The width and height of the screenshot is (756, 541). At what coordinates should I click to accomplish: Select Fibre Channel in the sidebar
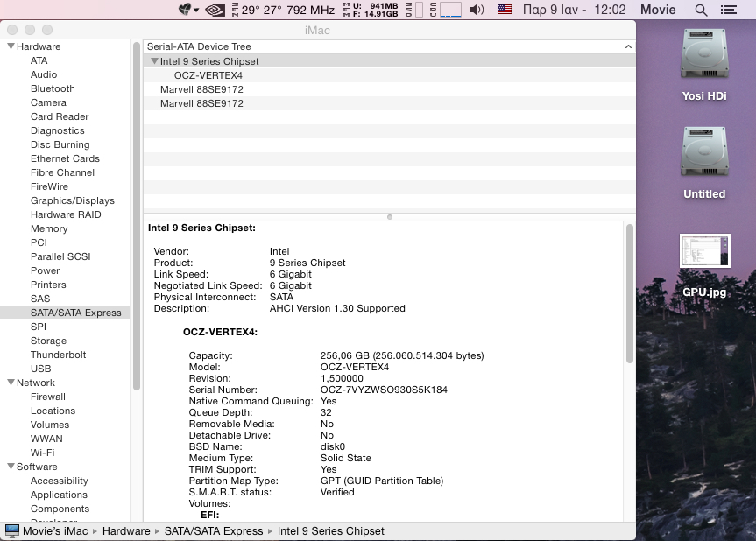(62, 172)
